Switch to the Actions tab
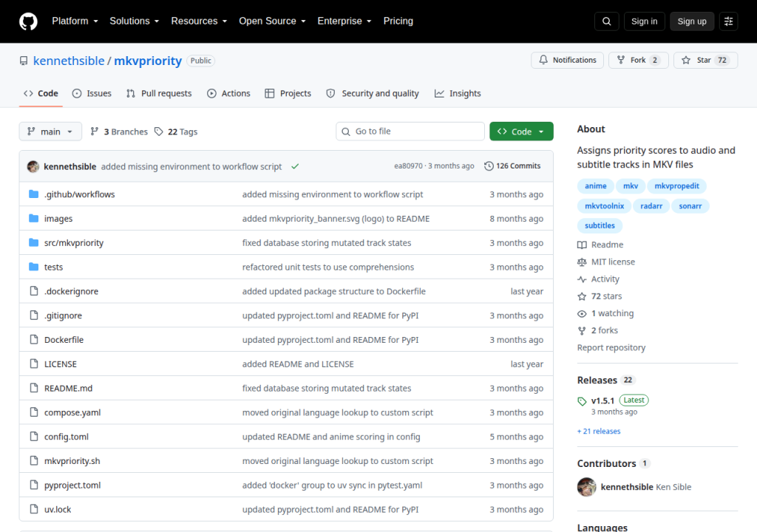This screenshot has height=532, width=757. 228,93
